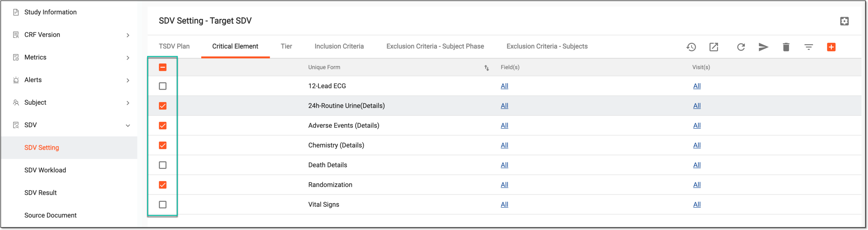The height and width of the screenshot is (230, 868).
Task: Open Vital Signs Visit(s) All link
Action: point(697,205)
